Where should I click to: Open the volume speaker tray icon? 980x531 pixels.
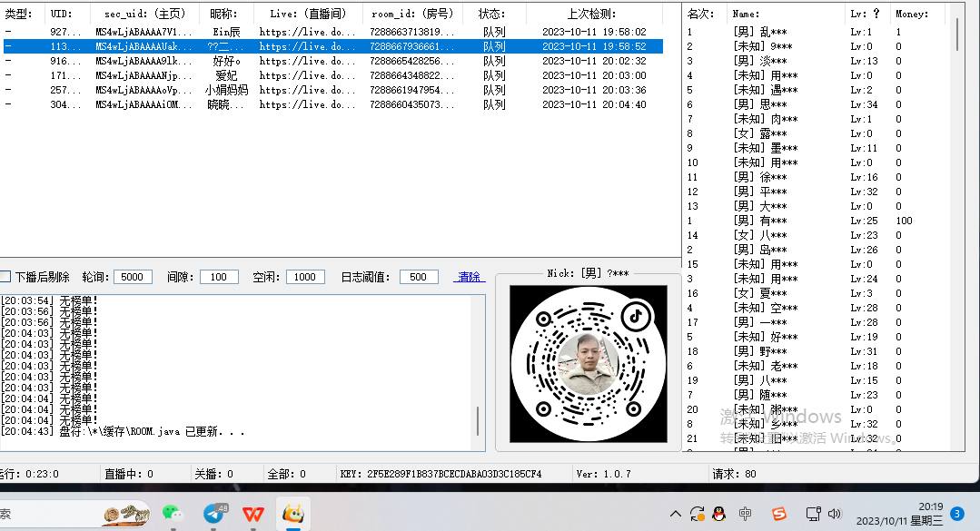pyautogui.click(x=835, y=514)
